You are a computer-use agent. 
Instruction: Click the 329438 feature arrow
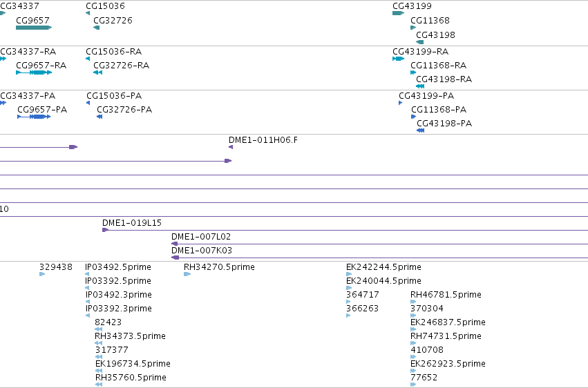coord(42,274)
